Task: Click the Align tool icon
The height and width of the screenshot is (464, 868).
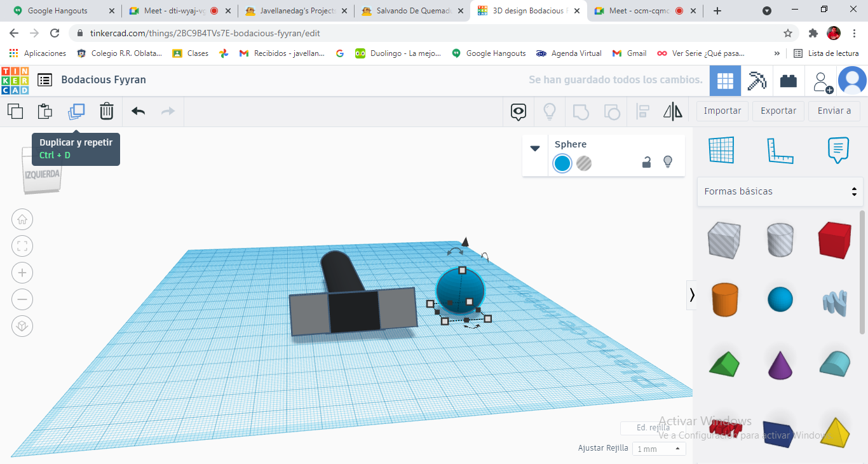Action: tap(642, 112)
